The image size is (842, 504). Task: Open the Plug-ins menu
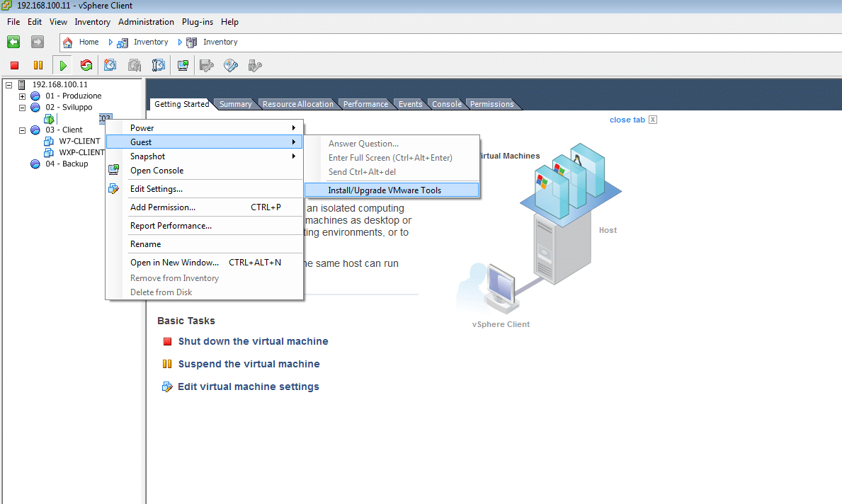tap(197, 22)
